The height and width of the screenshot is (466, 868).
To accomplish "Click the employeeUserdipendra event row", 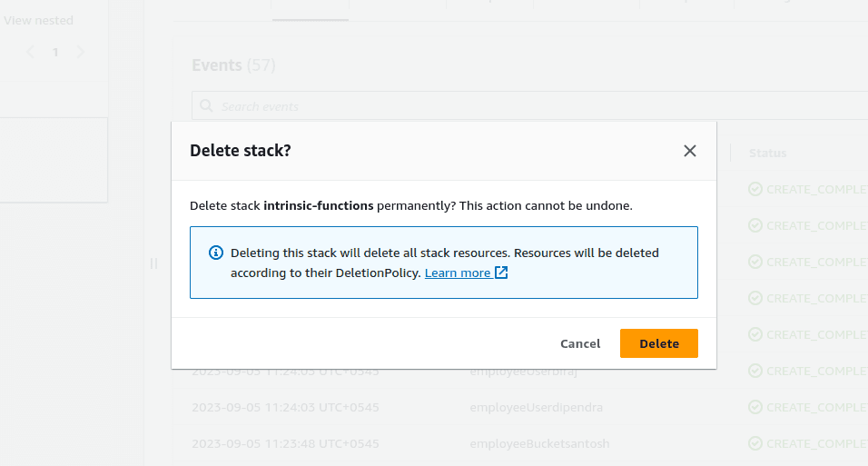I will pos(520,407).
